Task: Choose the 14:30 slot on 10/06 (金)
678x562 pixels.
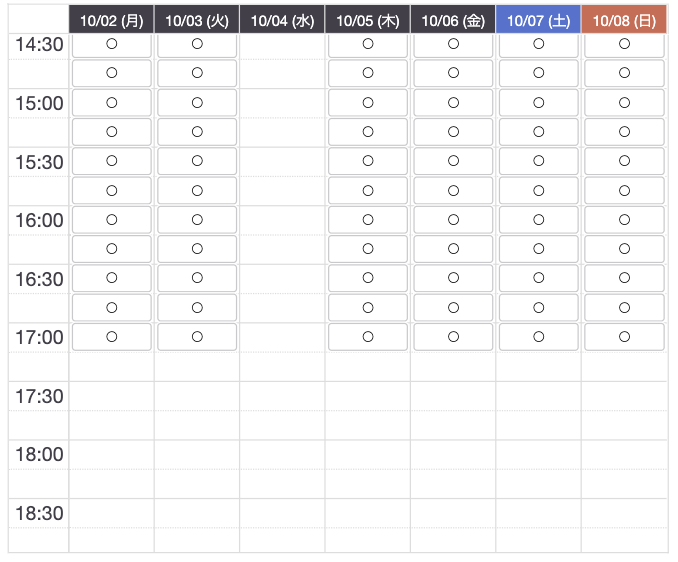Action: click(x=453, y=44)
